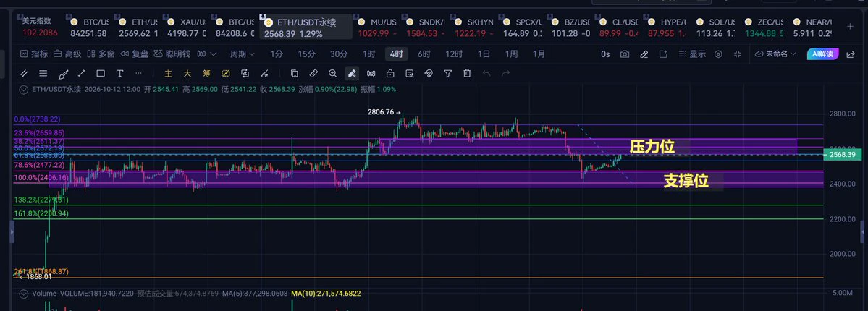This screenshot has height=311, width=868.
Task: Click the pencil edit icon in top bar
Action: (644, 54)
